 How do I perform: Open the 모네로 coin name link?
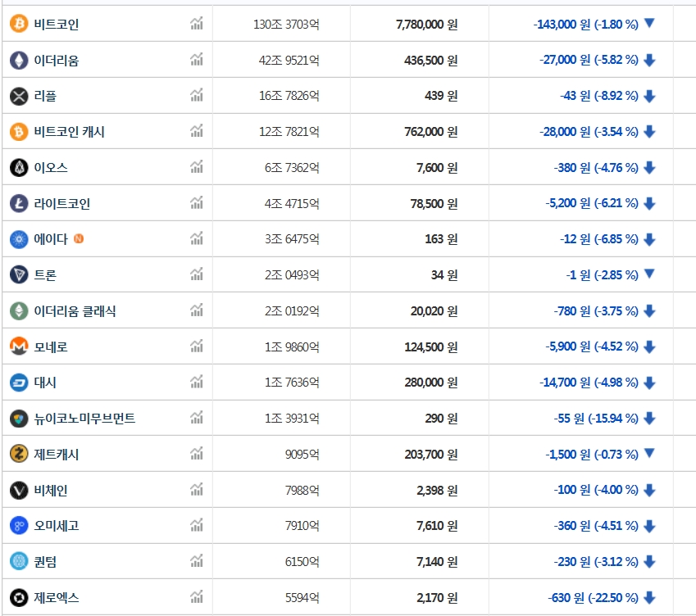(x=51, y=347)
